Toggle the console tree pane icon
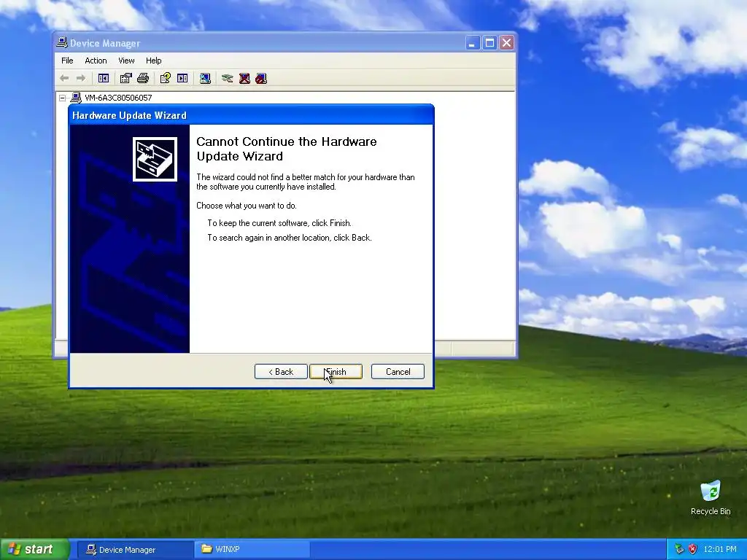The image size is (747, 560). click(x=104, y=78)
